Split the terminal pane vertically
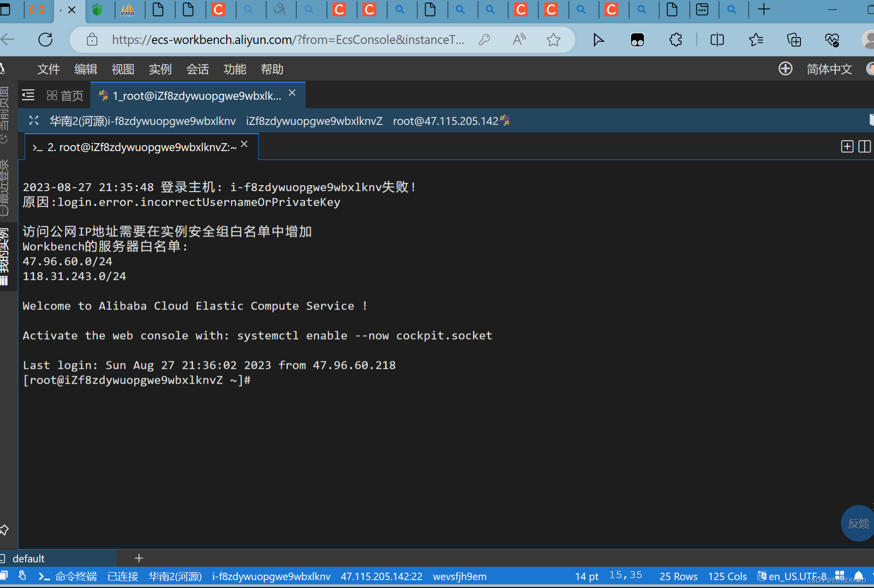The width and height of the screenshot is (874, 588). (x=866, y=146)
